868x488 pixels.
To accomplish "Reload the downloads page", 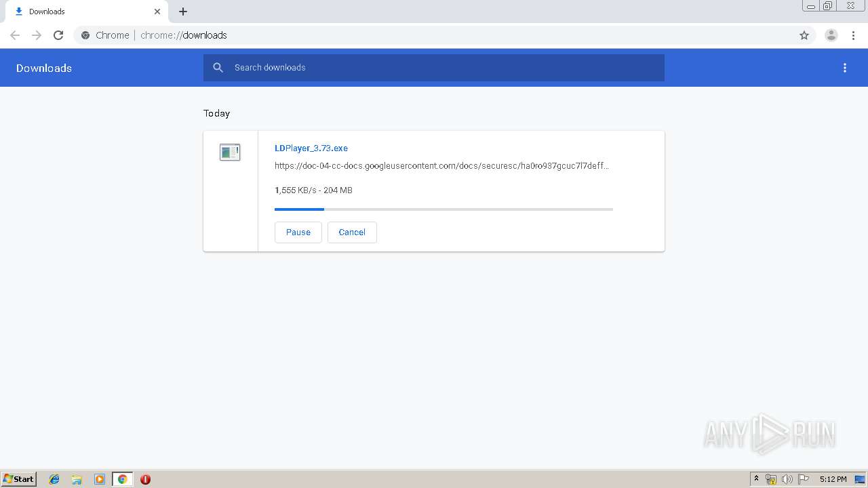I will coord(58,35).
